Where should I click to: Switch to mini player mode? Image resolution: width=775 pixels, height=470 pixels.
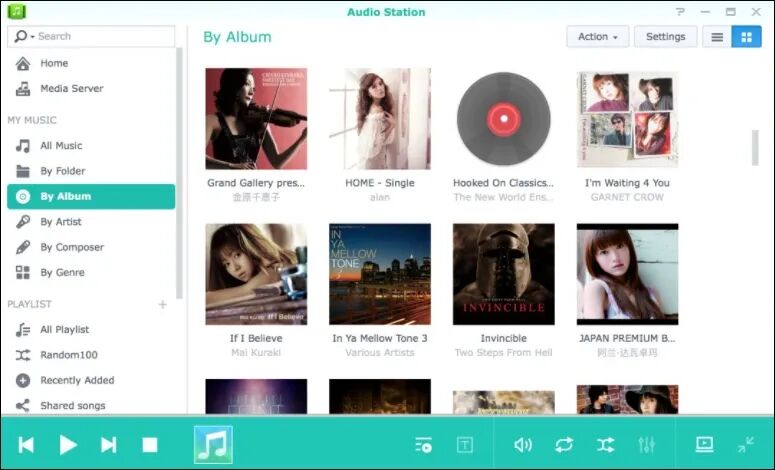coord(746,444)
